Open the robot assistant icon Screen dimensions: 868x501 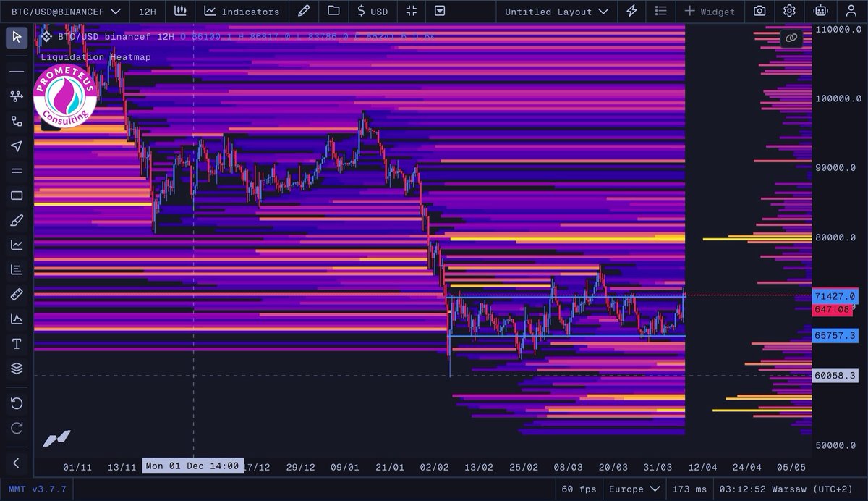pos(820,11)
